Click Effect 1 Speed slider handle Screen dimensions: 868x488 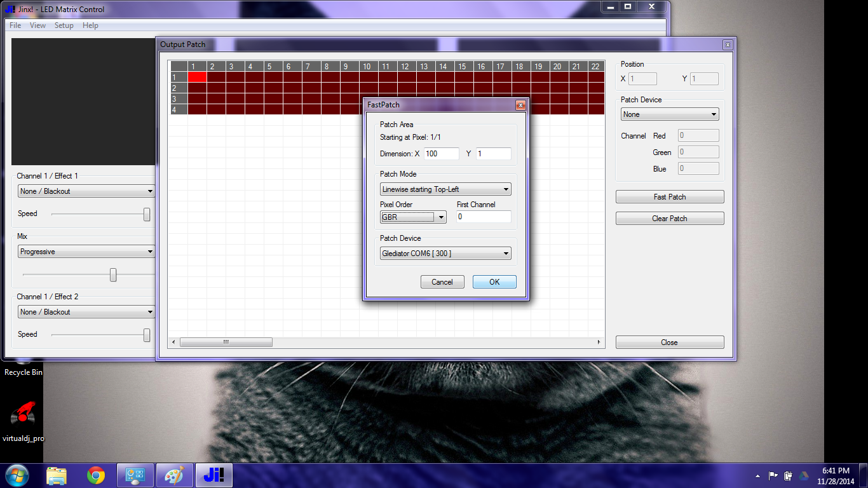tap(147, 214)
